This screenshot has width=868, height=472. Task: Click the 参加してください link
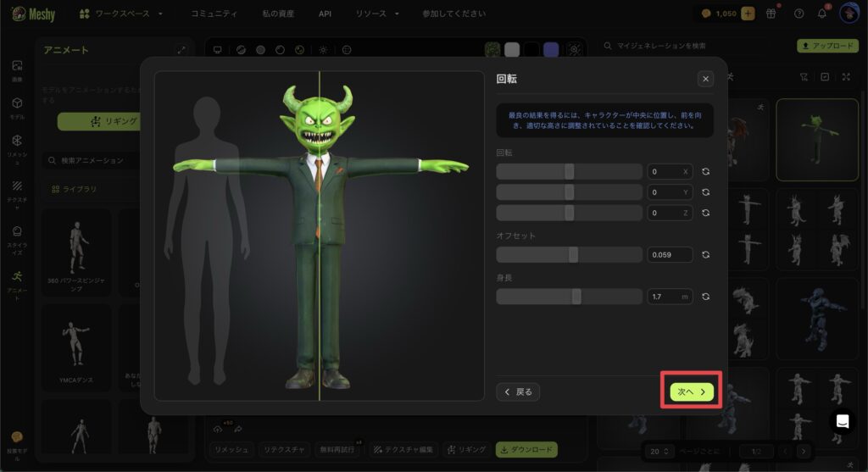pyautogui.click(x=454, y=14)
